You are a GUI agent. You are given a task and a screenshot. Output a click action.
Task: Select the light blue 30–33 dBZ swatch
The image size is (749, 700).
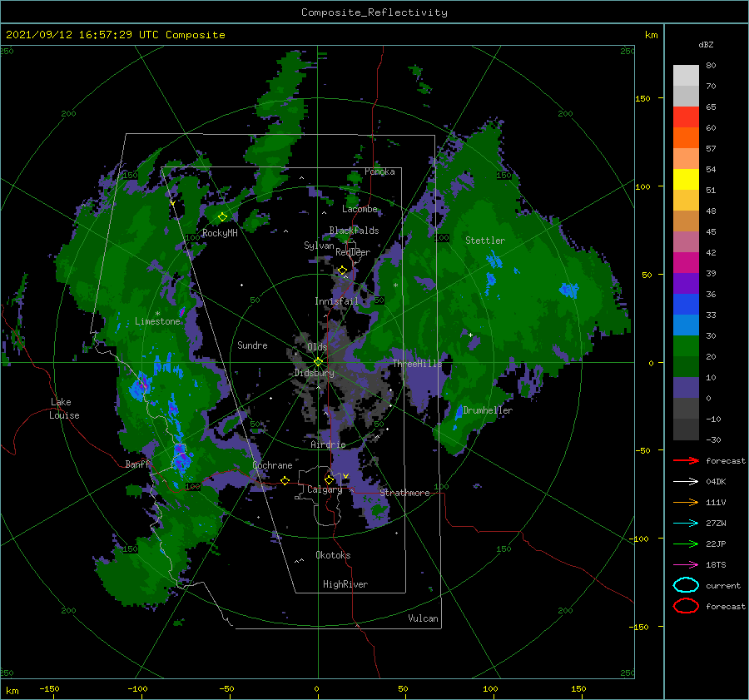[686, 325]
